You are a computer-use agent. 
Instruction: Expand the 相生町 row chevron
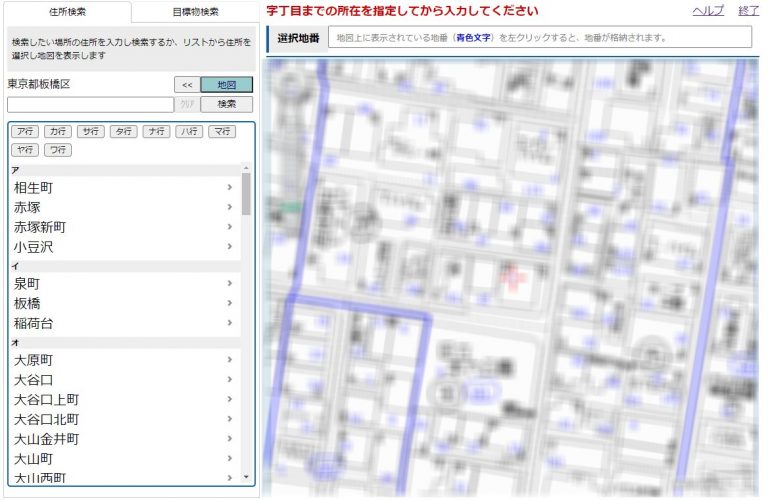(230, 187)
